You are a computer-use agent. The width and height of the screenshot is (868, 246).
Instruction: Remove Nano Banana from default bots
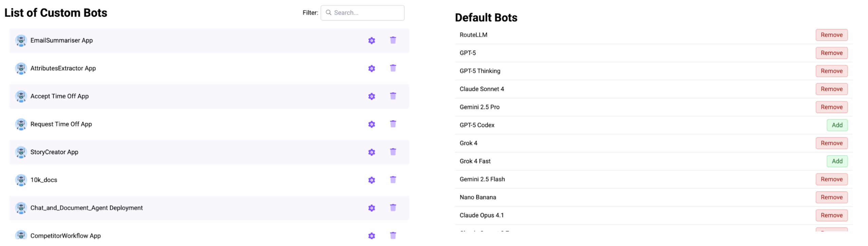(831, 197)
